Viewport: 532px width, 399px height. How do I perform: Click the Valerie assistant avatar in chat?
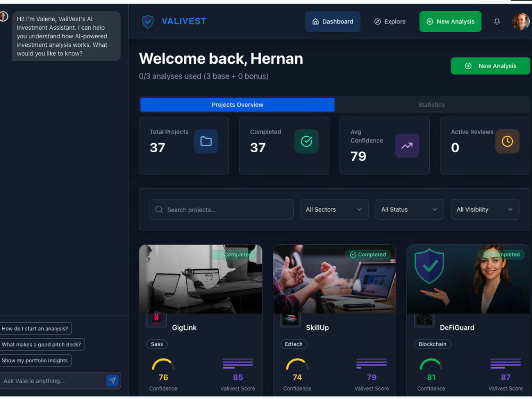click(3, 16)
